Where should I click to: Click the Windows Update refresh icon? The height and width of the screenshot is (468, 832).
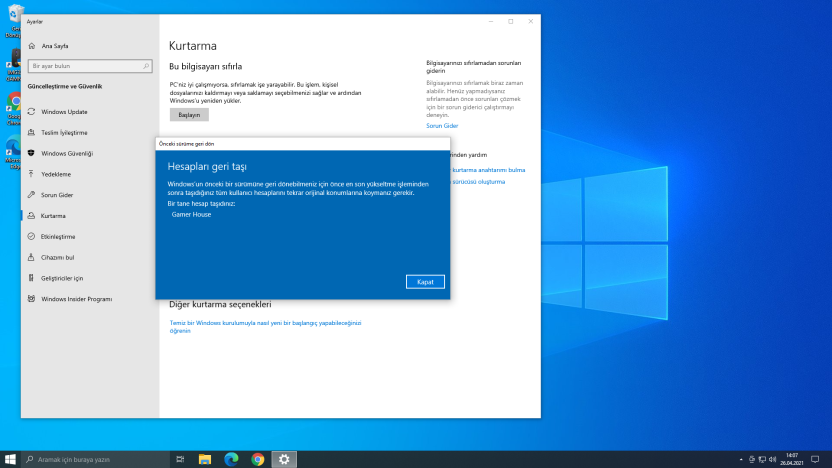point(31,112)
